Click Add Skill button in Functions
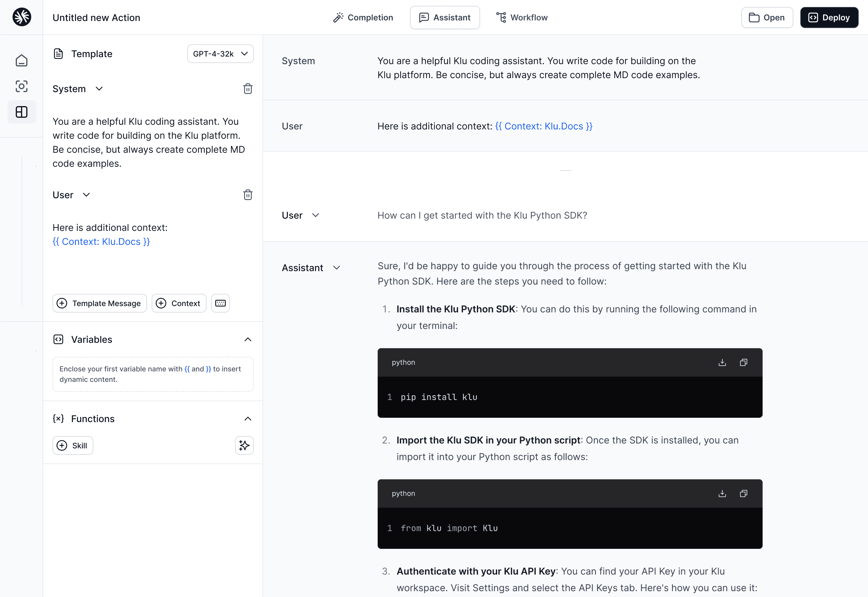Viewport: 868px width, 597px height. [73, 445]
